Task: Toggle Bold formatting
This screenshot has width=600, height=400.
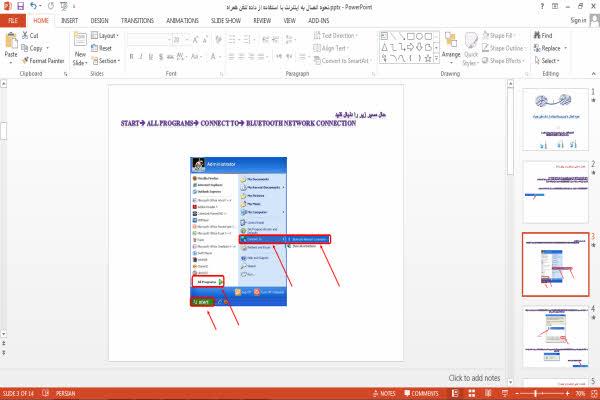Action: click(132, 57)
